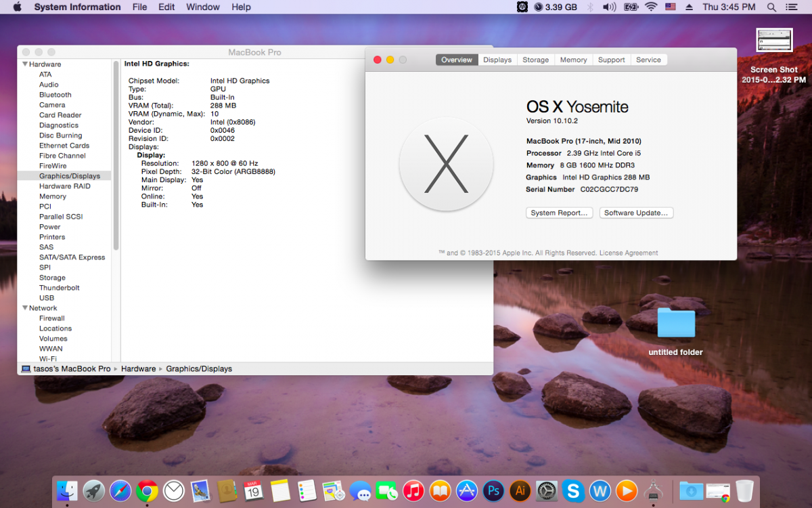
Task: Select Thunderbolt in the hardware list
Action: [x=60, y=288]
